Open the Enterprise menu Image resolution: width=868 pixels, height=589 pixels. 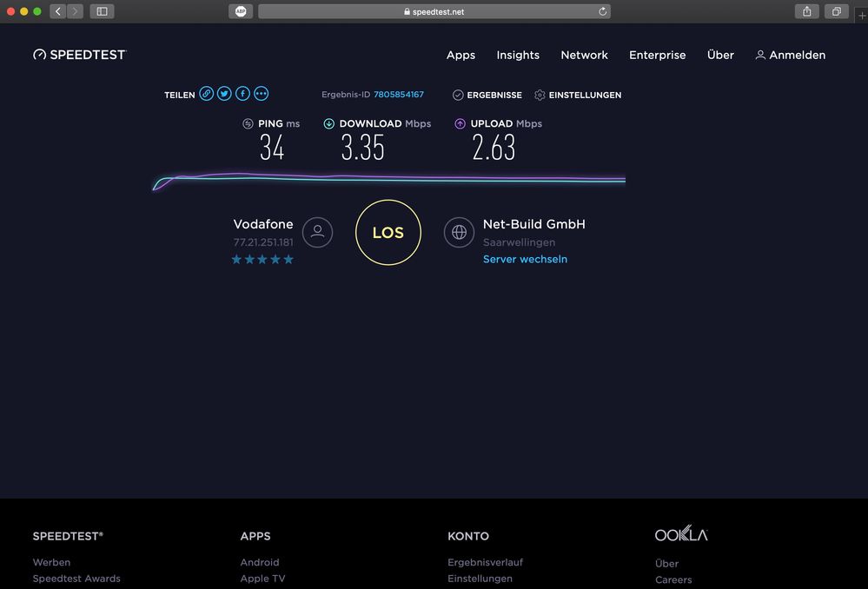pyautogui.click(x=657, y=55)
